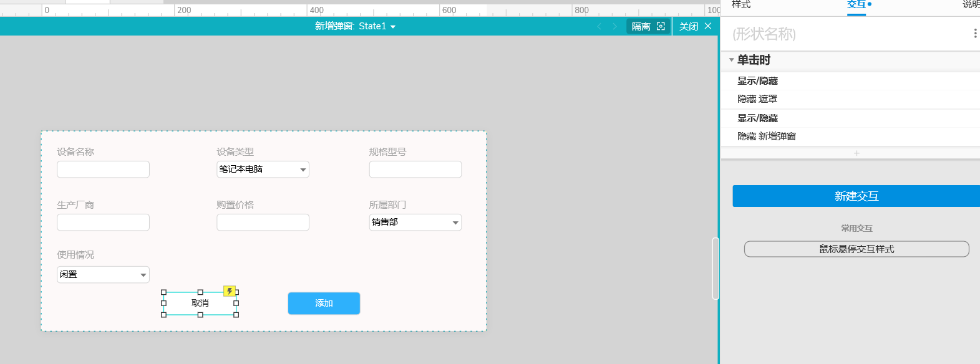Click the 生产厂商 label
The width and height of the screenshot is (980, 364).
75,205
